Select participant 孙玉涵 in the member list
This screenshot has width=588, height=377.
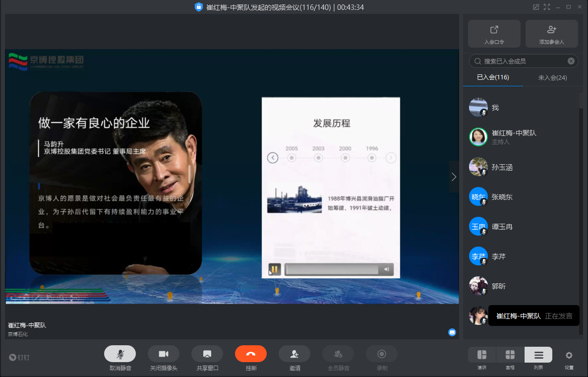502,167
